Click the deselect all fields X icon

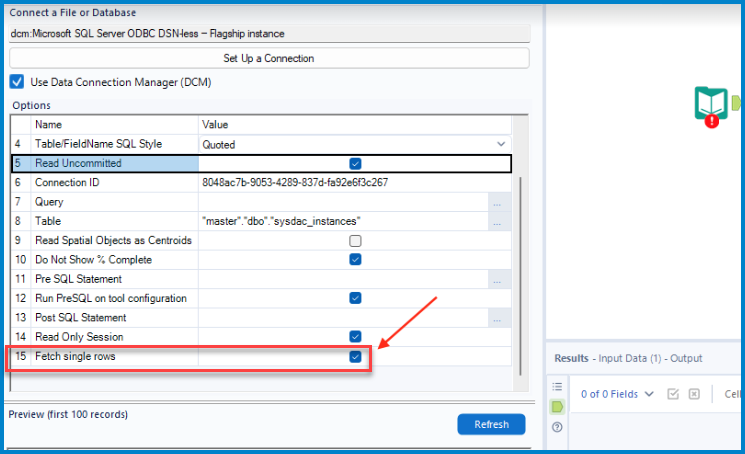[x=694, y=394]
